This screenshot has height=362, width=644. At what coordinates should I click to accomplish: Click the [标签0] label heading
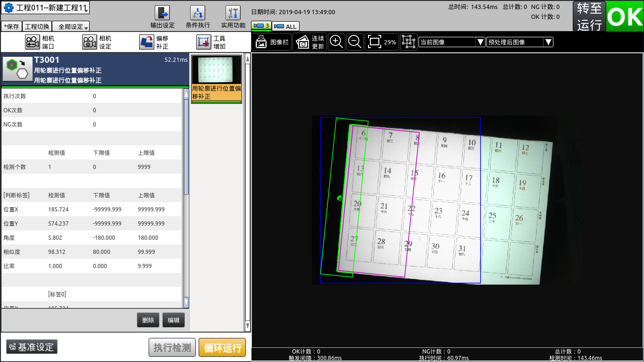57,295
